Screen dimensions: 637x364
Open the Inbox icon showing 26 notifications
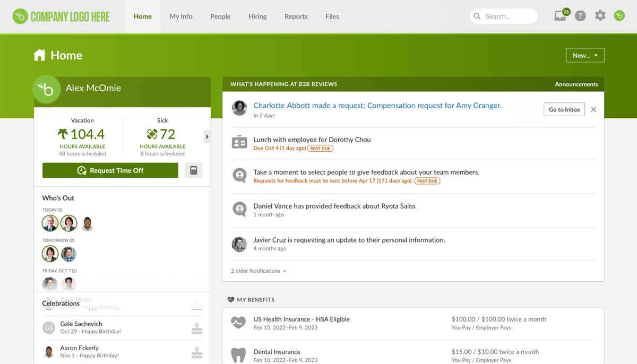tap(559, 16)
